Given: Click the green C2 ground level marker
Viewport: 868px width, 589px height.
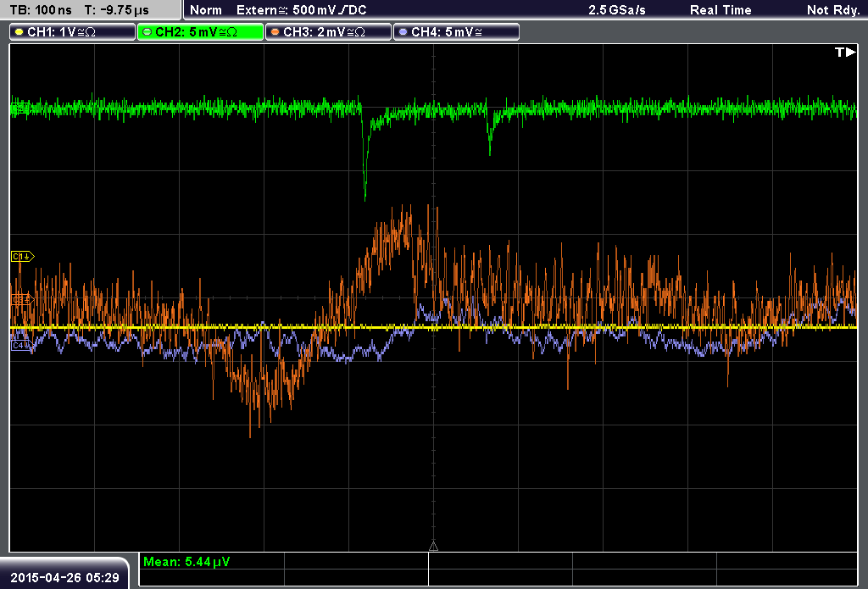Looking at the screenshot, I should (20, 108).
